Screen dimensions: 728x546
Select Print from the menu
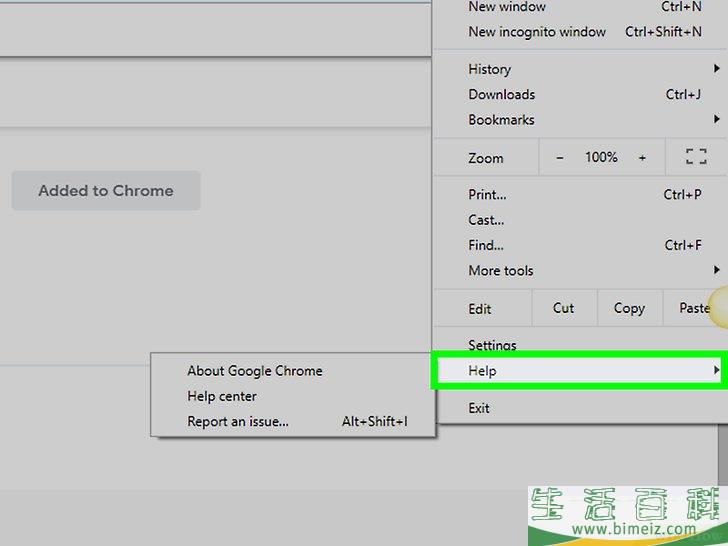point(487,195)
